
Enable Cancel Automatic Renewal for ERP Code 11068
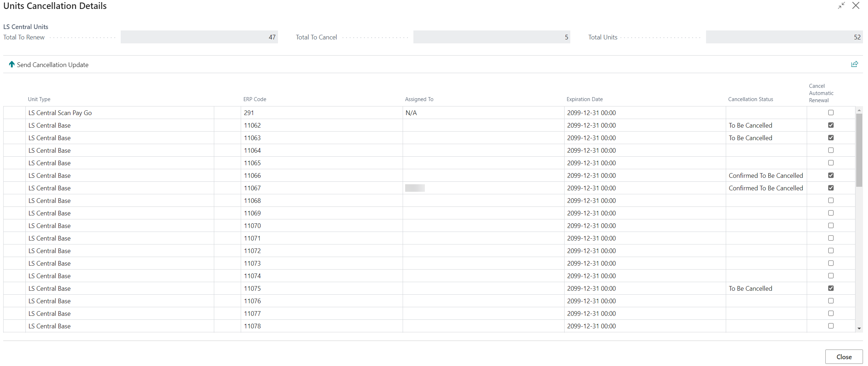[831, 200]
